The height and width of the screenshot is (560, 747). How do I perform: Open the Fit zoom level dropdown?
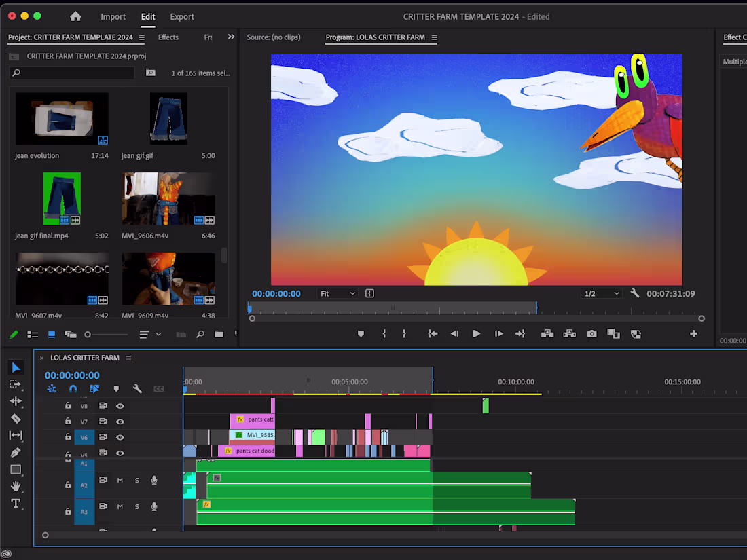[x=338, y=293]
